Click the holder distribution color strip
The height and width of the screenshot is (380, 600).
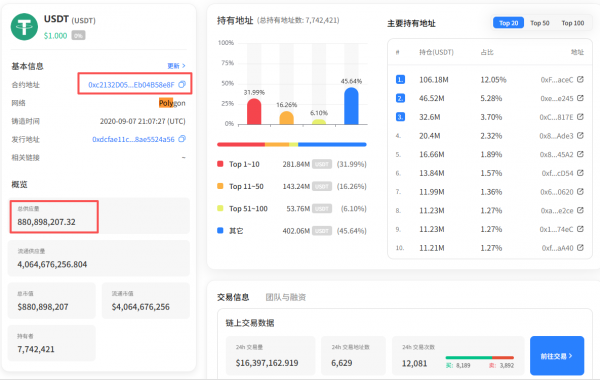coord(292,144)
